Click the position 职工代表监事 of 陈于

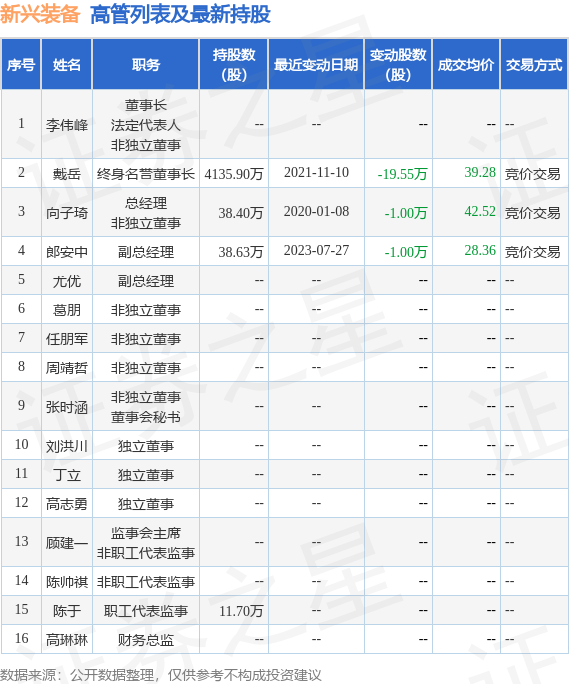coord(146,611)
